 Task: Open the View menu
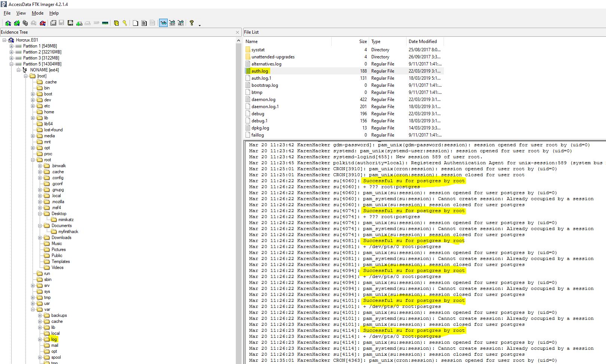click(x=21, y=13)
